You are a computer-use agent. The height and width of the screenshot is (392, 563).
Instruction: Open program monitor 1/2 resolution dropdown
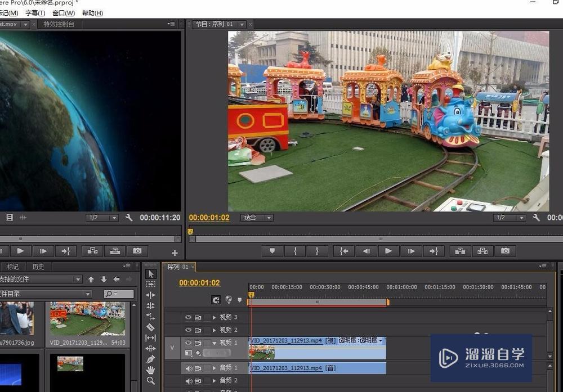(510, 218)
